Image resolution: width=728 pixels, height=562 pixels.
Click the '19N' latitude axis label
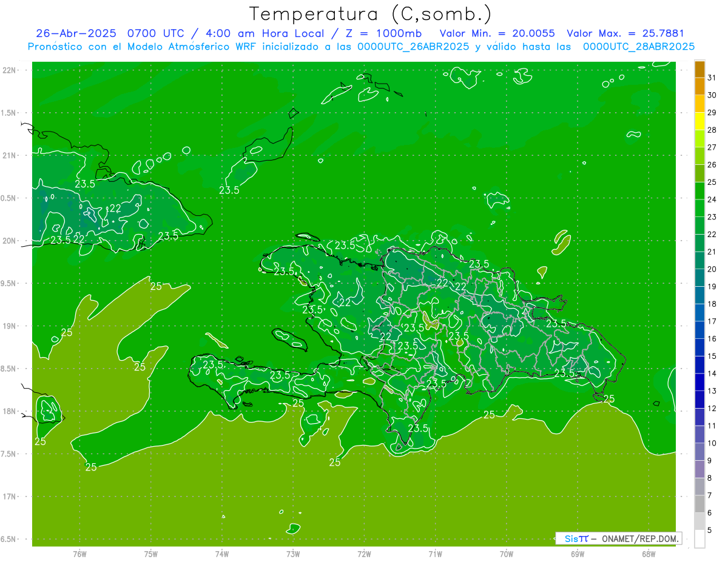pos(9,326)
